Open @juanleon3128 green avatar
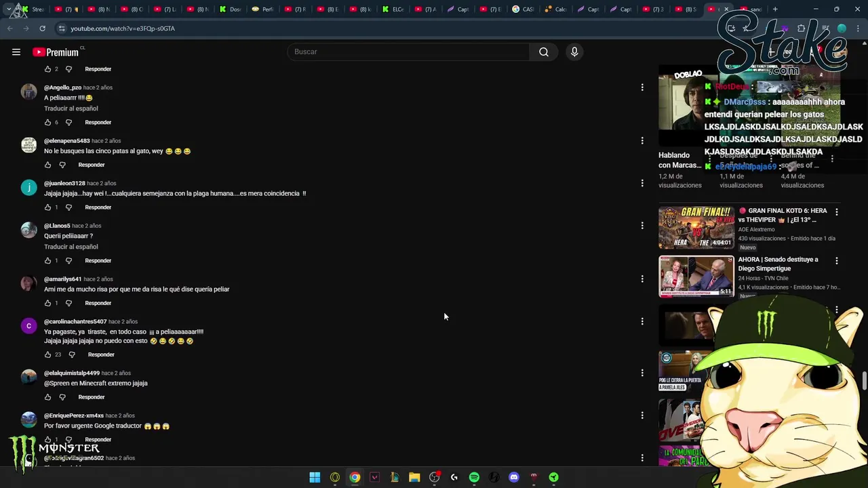The image size is (868, 488). (28, 188)
